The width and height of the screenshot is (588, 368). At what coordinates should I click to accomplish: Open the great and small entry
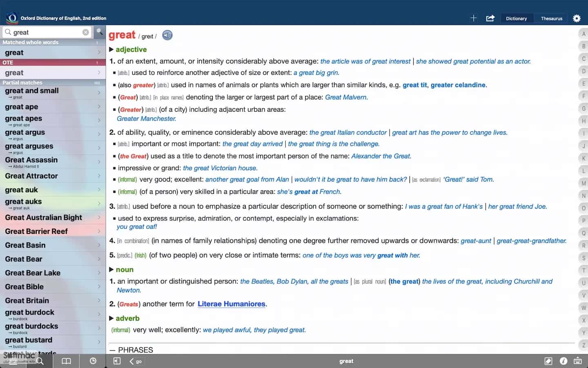pyautogui.click(x=53, y=93)
